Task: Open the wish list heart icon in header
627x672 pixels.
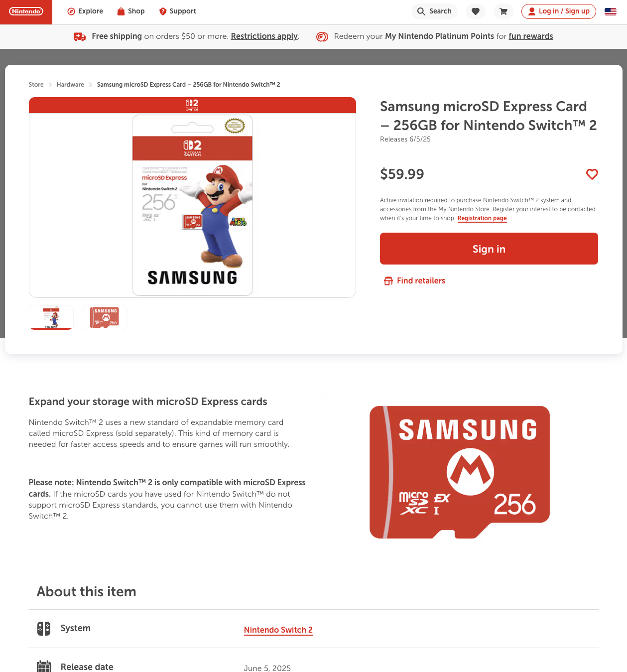Action: tap(476, 11)
